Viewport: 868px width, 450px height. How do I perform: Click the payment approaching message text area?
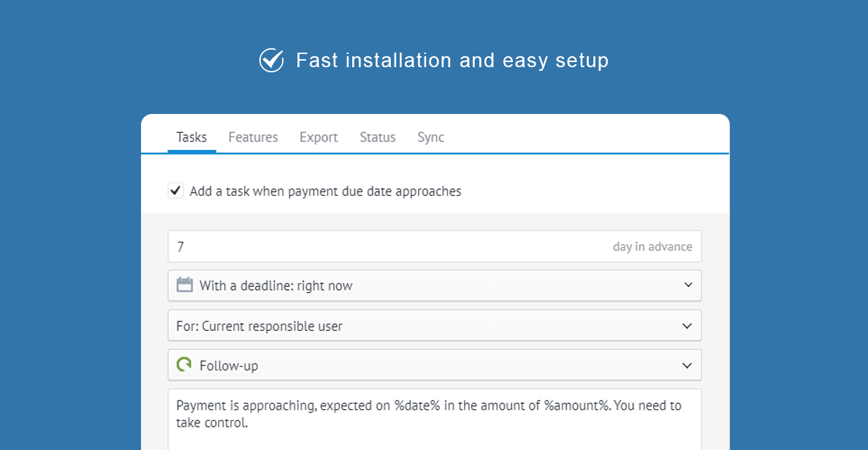[434, 419]
